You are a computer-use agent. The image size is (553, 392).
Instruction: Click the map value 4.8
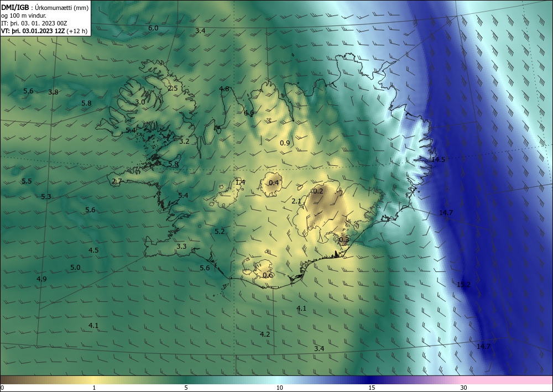(x=224, y=88)
